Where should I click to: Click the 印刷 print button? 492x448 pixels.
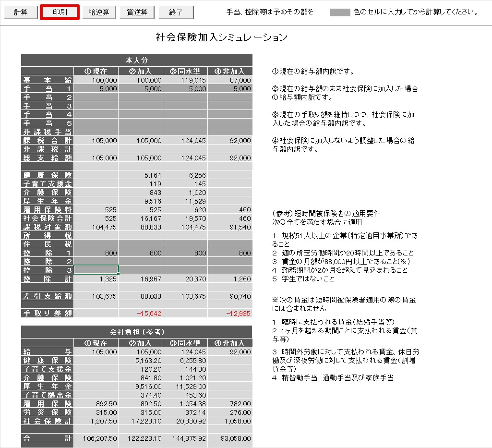tap(60, 12)
